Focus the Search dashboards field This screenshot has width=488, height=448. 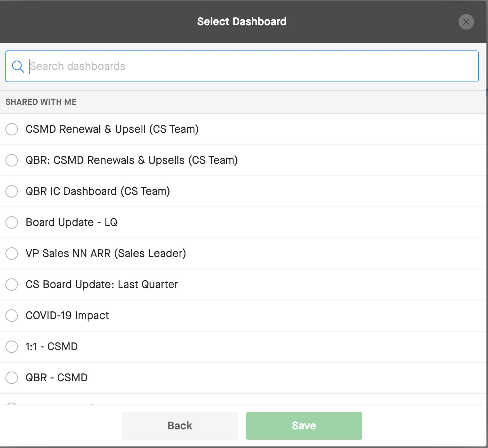coord(242,66)
